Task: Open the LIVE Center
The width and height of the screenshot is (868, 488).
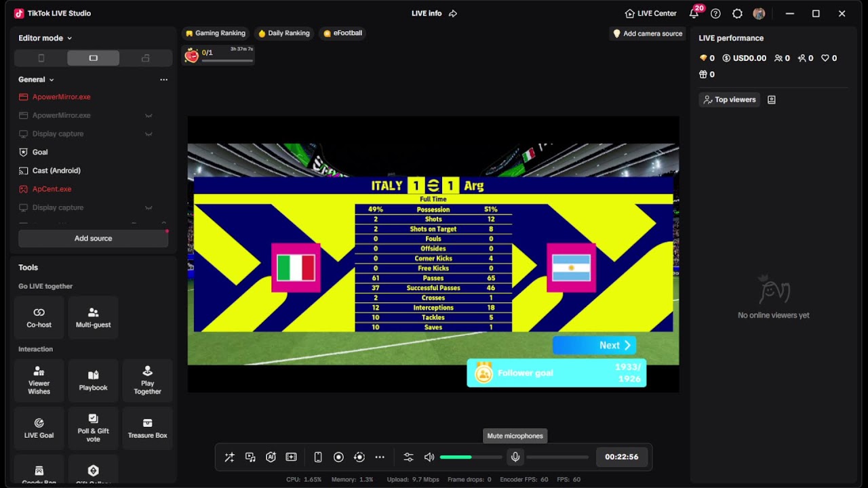Action: [x=651, y=14]
